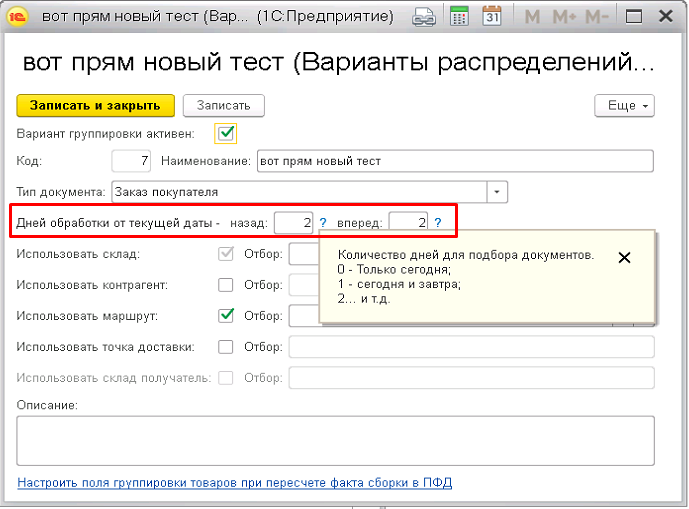Click the M memory button in title bar
This screenshot has height=509, width=689.
tap(532, 17)
